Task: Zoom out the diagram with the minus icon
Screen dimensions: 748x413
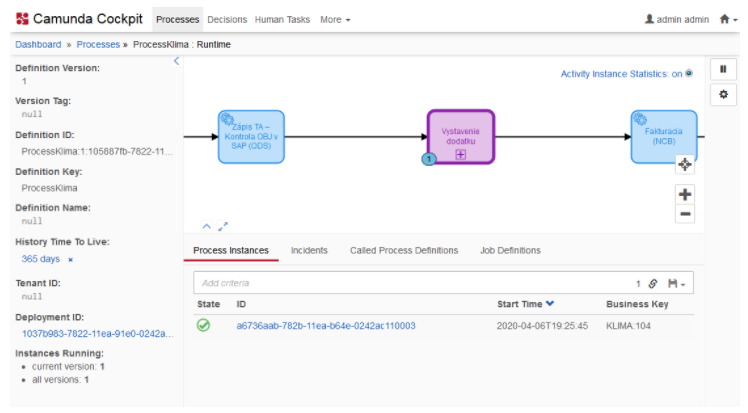Action: tap(685, 214)
